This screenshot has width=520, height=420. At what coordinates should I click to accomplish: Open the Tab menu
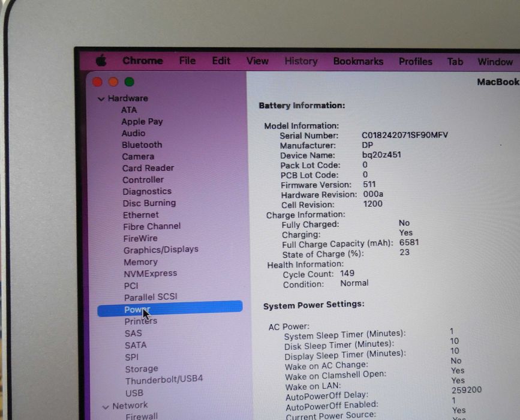[x=455, y=62]
